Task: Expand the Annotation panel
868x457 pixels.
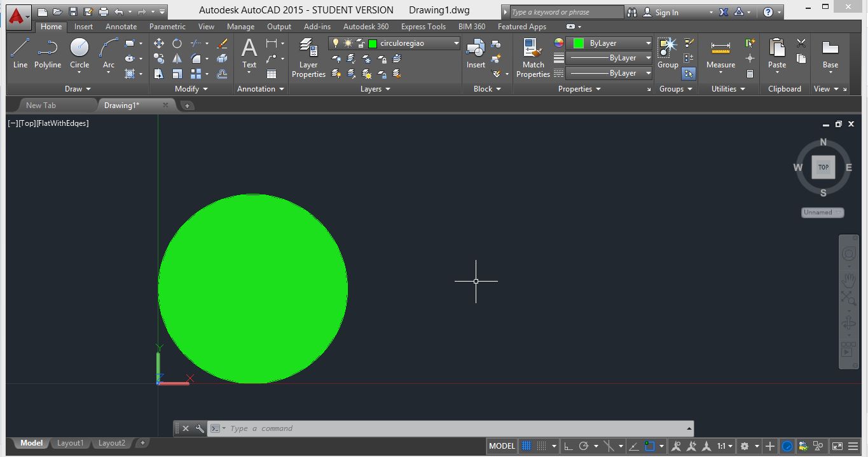Action: click(x=261, y=89)
